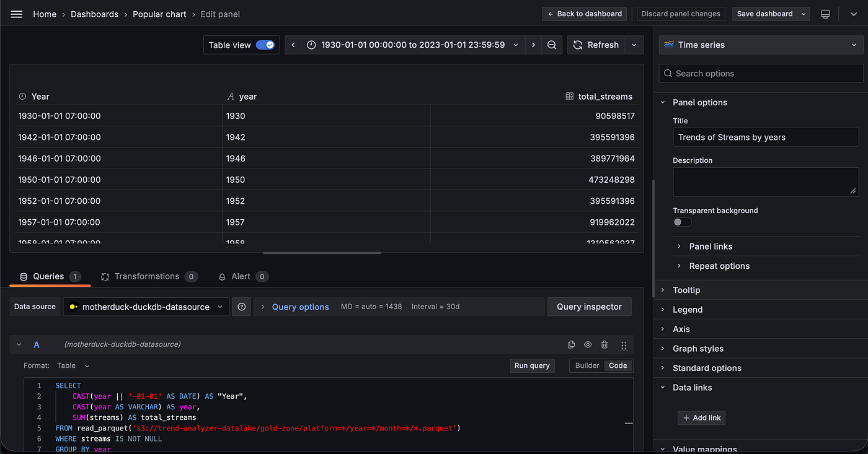The width and height of the screenshot is (868, 454).
Task: Click Run query
Action: 532,365
